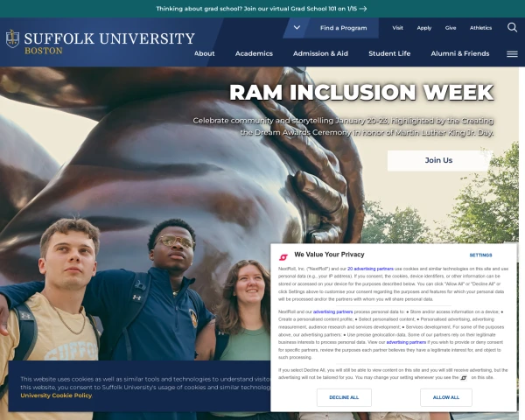Expand the chevron beside Find a Program
The width and height of the screenshot is (525, 420).
coord(297,28)
